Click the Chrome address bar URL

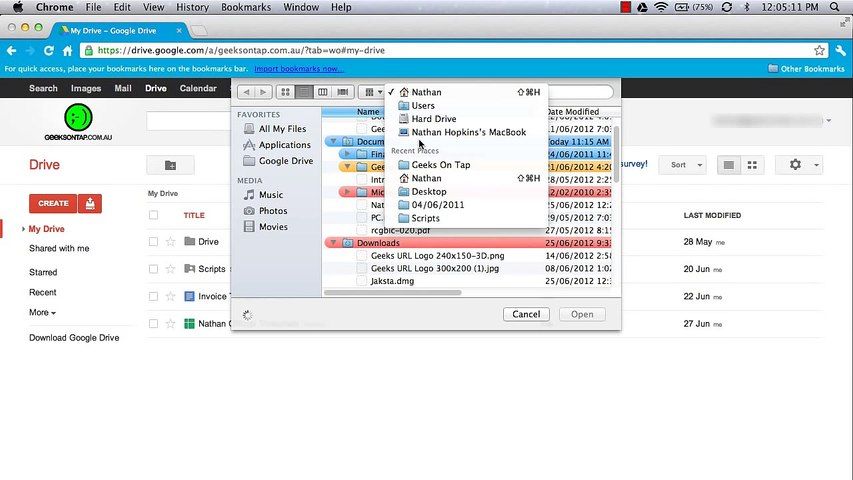(x=241, y=51)
